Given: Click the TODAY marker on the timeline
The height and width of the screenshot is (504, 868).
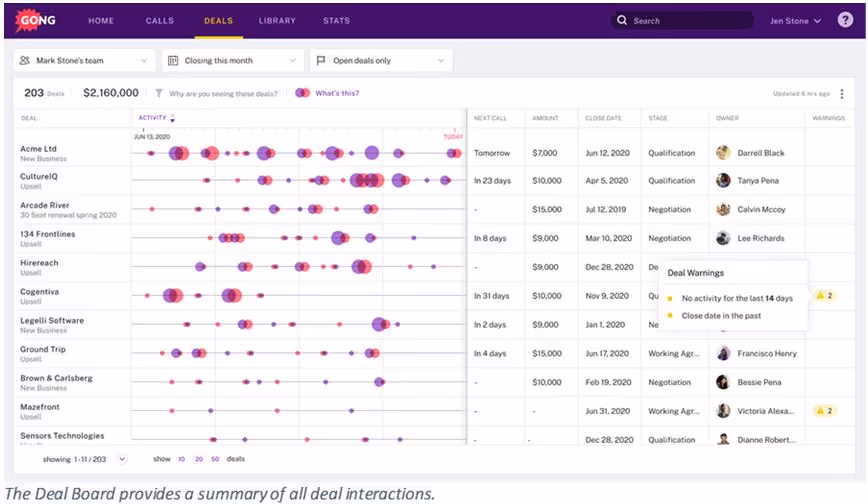Looking at the screenshot, I should click(x=453, y=136).
